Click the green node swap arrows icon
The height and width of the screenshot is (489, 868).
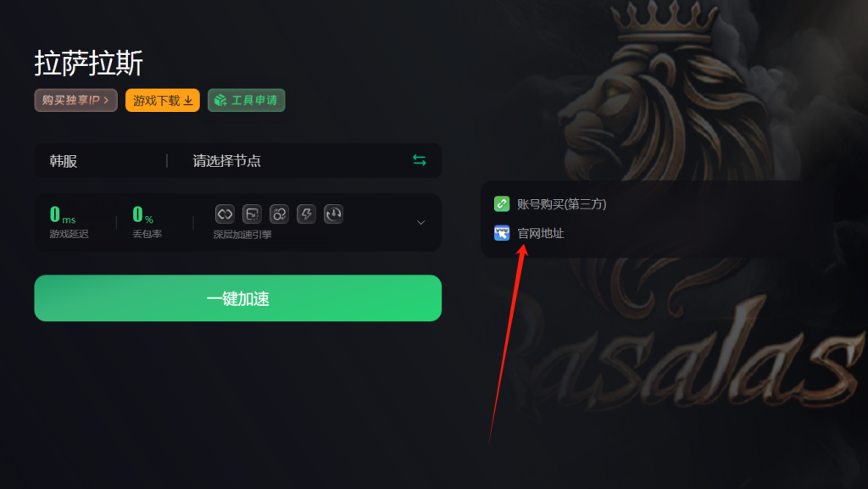point(420,160)
